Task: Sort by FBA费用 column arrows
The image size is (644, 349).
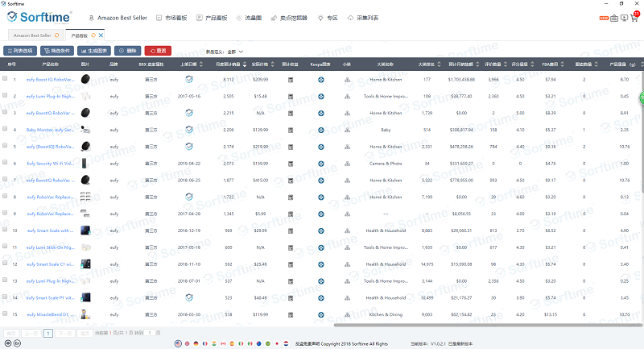Action: click(562, 64)
